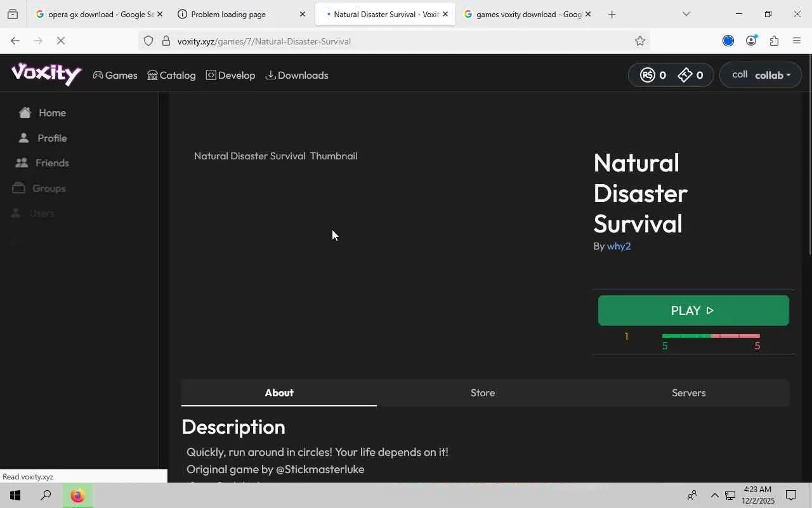This screenshot has width=812, height=508.
Task: Open Profile in the sidebar
Action: point(43,138)
